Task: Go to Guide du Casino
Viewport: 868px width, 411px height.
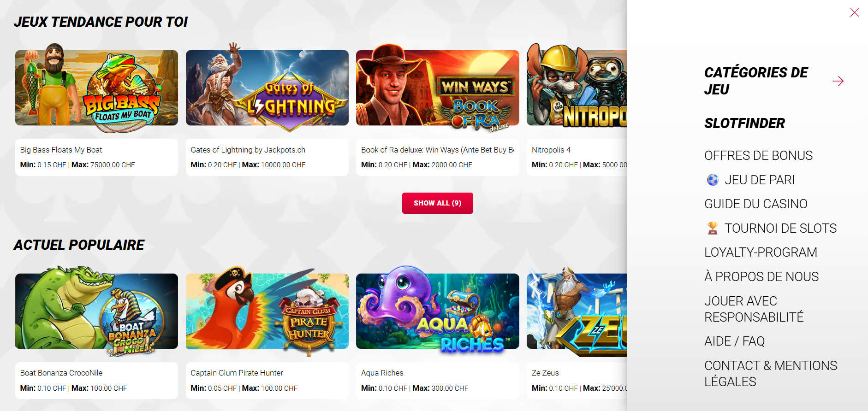Action: tap(755, 204)
